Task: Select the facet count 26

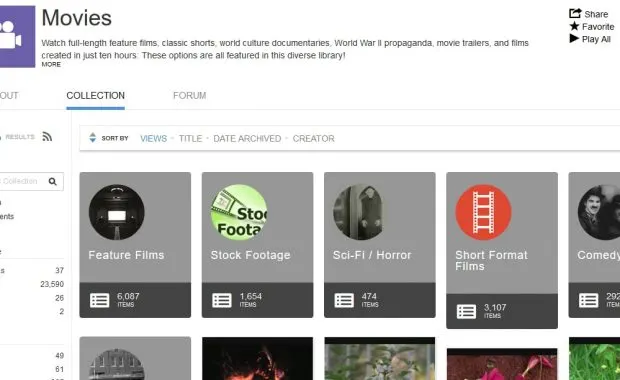Action: 59,298
